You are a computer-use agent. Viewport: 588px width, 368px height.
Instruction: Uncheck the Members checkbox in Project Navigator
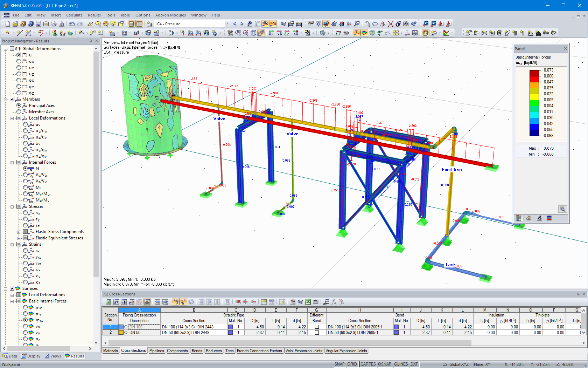pos(12,99)
